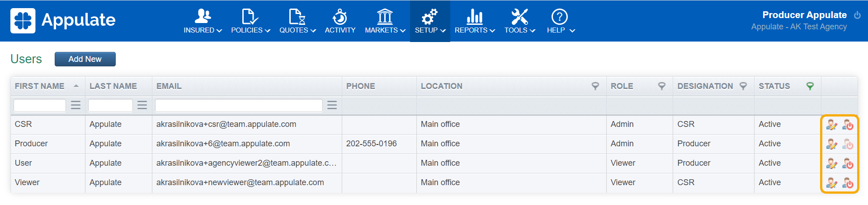The height and width of the screenshot is (205, 868).
Task: Click the Last Name filter field
Action: point(110,105)
